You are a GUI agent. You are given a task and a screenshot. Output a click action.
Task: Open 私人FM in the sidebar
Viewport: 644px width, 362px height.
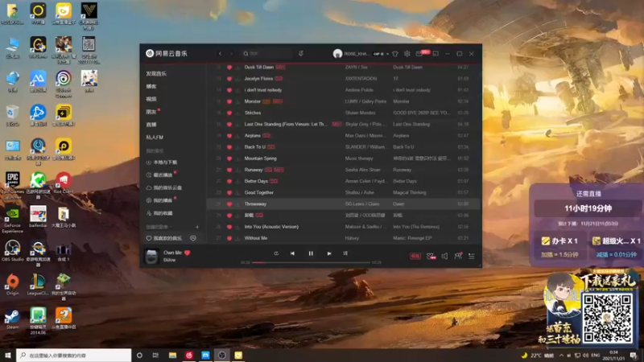coord(155,137)
